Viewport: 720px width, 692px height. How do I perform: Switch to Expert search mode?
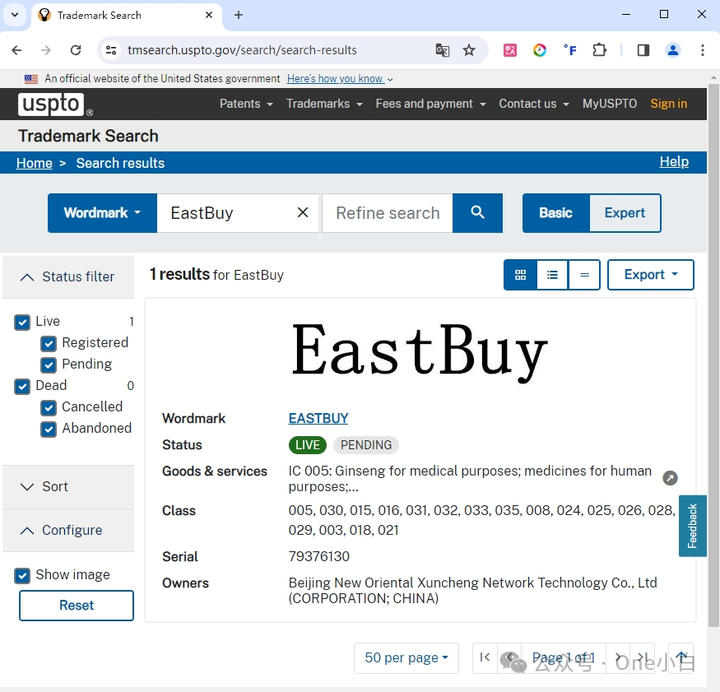click(624, 213)
